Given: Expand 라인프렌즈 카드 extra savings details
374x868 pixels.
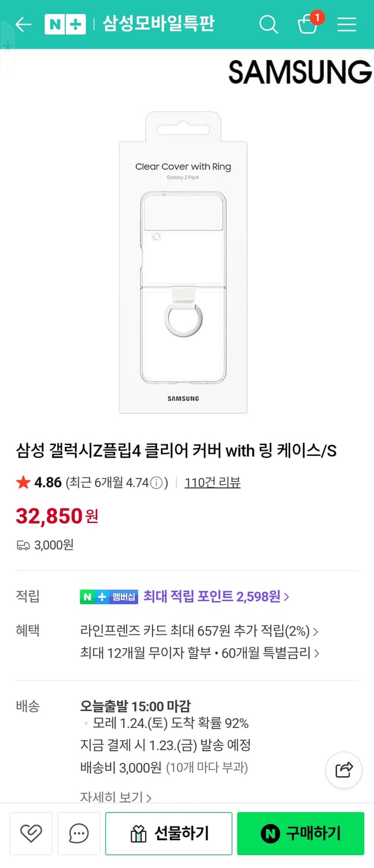Looking at the screenshot, I should click(199, 631).
